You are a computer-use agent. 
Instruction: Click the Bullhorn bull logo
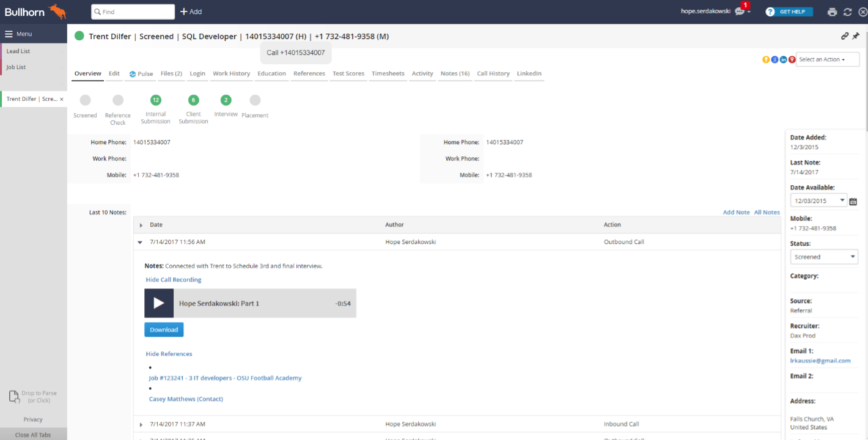57,11
